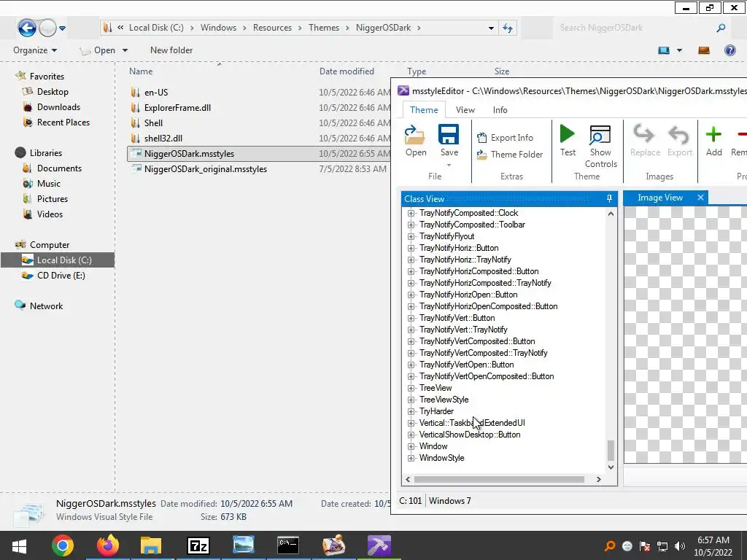
Task: Expand the TrayNotifyFlyout class node
Action: 411,236
